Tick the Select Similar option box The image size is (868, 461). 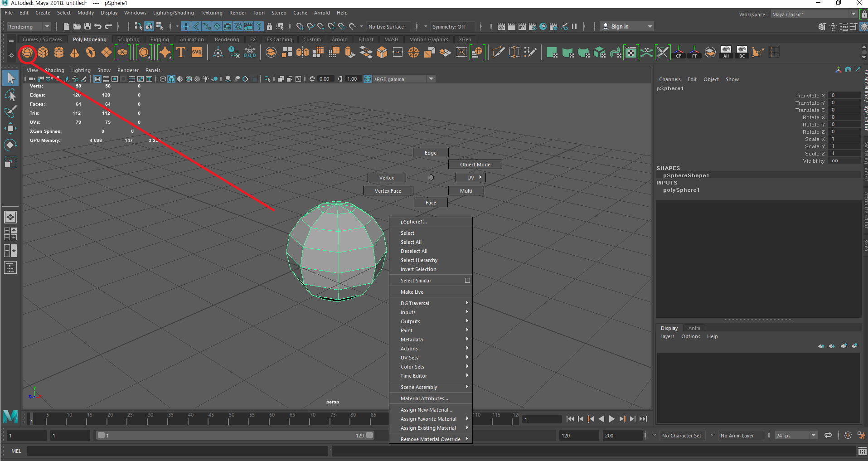pos(467,281)
